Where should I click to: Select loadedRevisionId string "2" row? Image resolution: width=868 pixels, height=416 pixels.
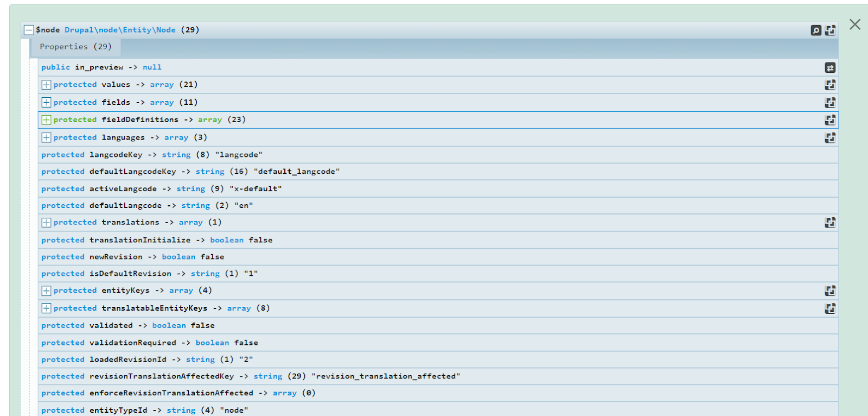point(438,360)
